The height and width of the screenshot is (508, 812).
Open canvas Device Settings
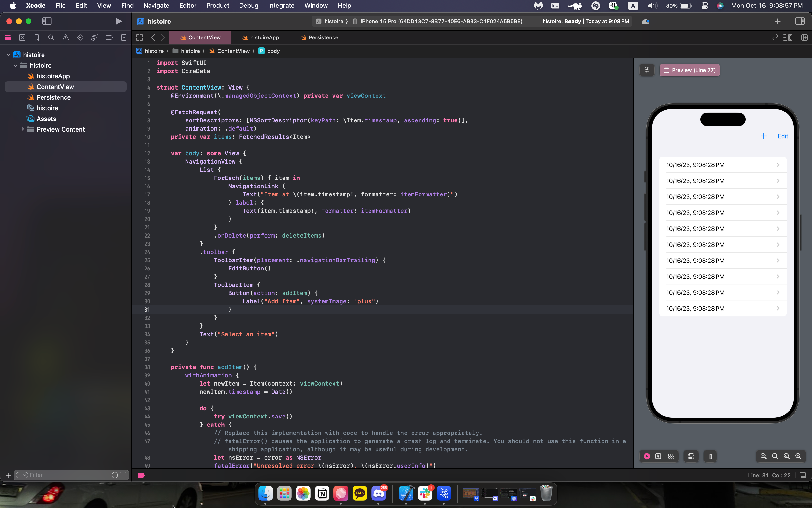pos(691,456)
